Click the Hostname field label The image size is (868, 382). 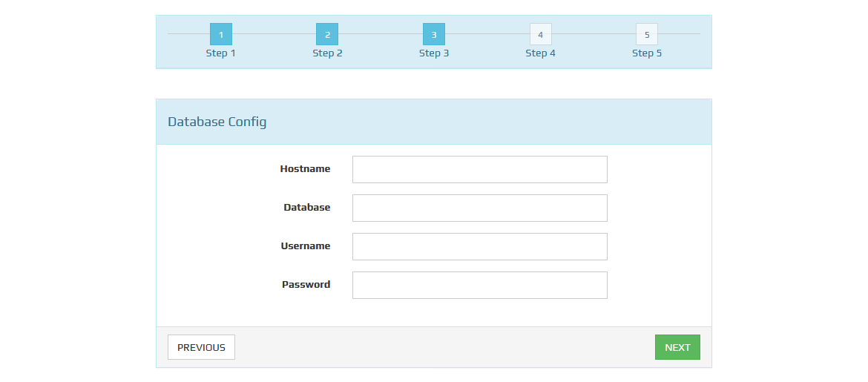(x=305, y=169)
